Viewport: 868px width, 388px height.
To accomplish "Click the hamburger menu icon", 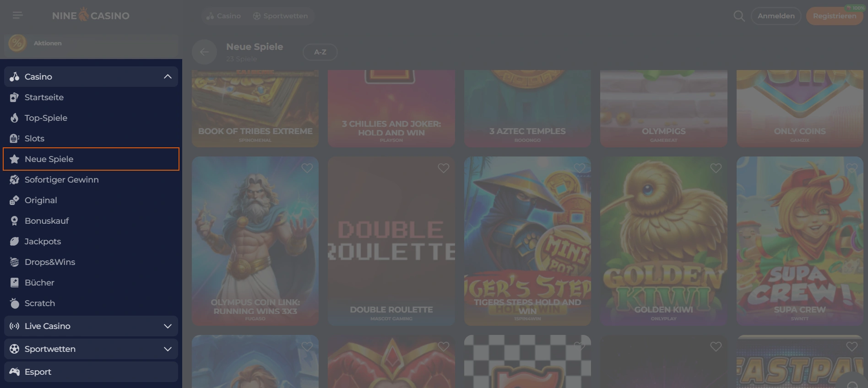I will coord(17,16).
